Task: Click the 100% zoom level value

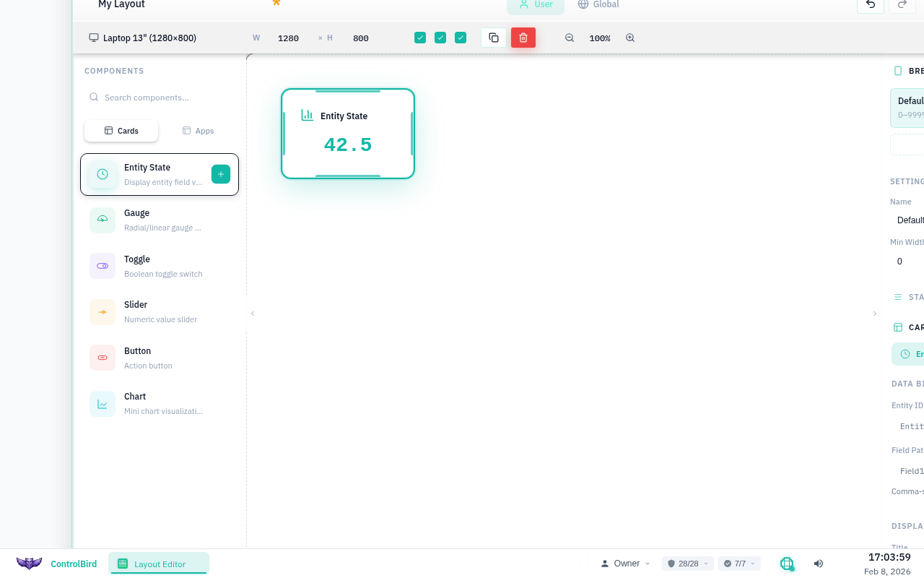Action: (x=600, y=38)
